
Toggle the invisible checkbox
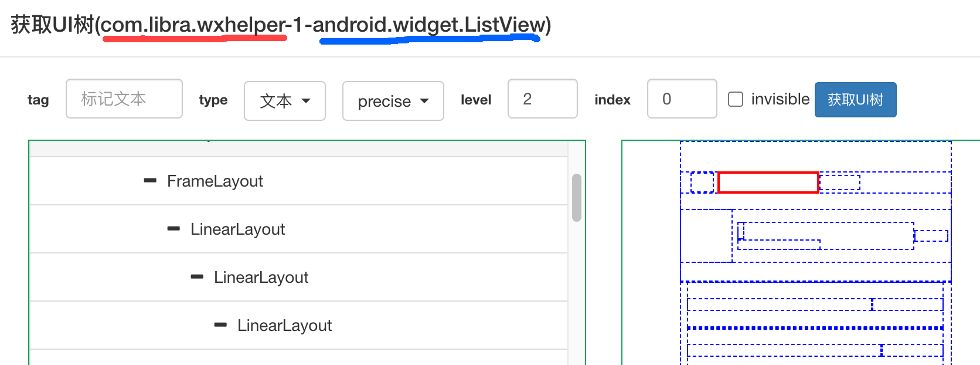[x=736, y=99]
